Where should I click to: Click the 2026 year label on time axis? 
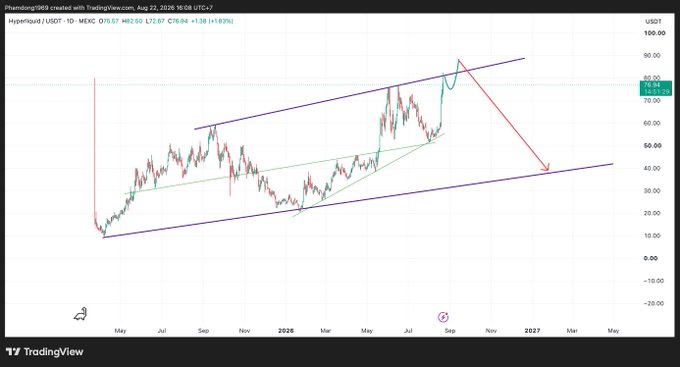286,331
